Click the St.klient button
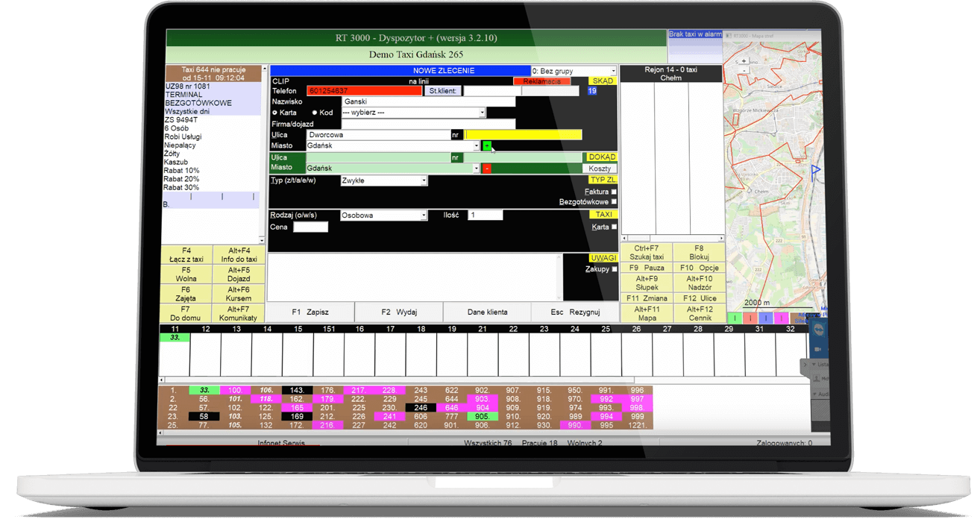This screenshot has height=519, width=980. tap(443, 91)
